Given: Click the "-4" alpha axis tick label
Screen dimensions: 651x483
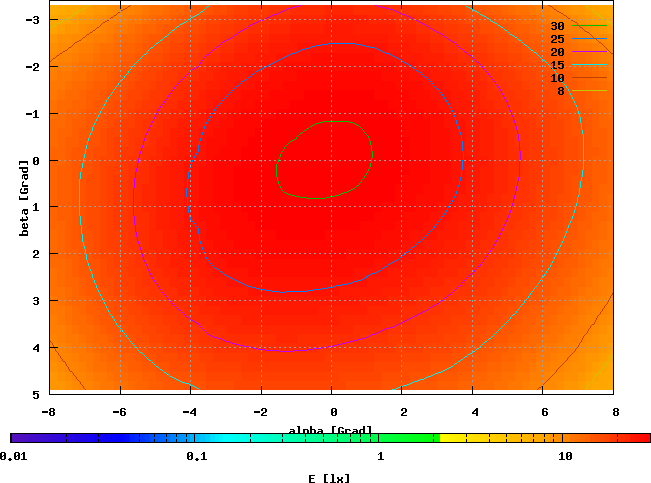Looking at the screenshot, I should coord(189,412).
